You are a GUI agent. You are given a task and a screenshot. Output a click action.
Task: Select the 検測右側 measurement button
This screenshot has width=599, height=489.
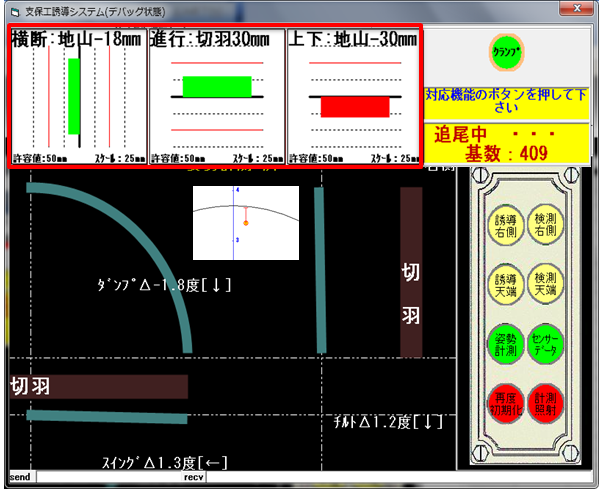545,225
